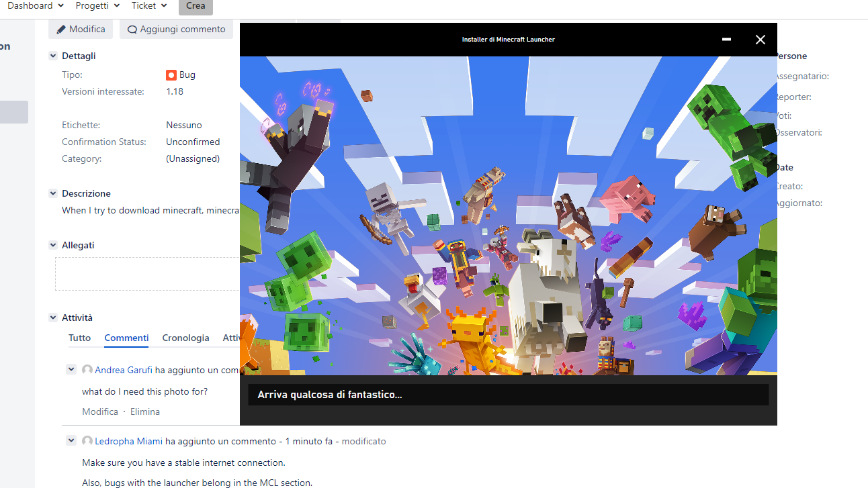Open Andrea Garufi's profile link
The width and height of the screenshot is (868, 488).
click(124, 370)
